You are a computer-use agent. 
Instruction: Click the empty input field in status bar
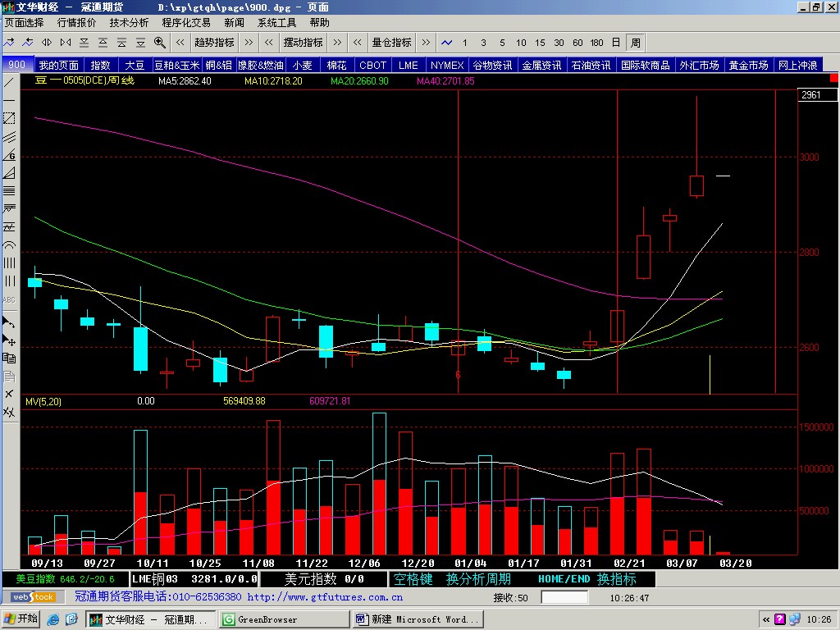tap(564, 598)
